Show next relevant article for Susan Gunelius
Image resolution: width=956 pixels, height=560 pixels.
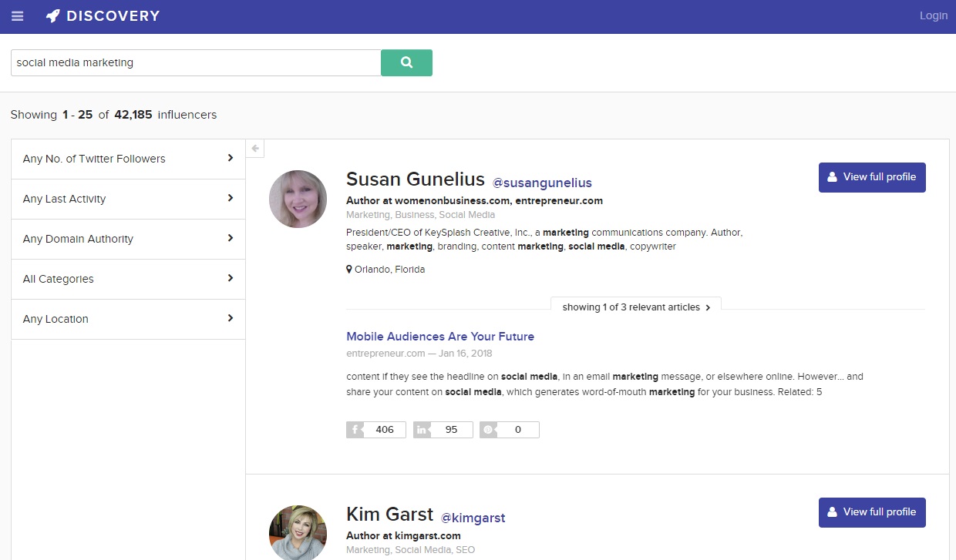click(x=636, y=307)
